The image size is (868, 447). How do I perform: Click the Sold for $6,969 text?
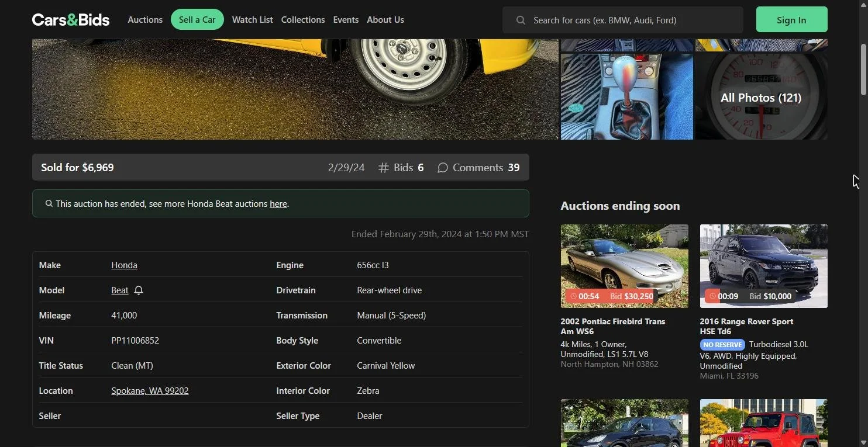click(77, 168)
